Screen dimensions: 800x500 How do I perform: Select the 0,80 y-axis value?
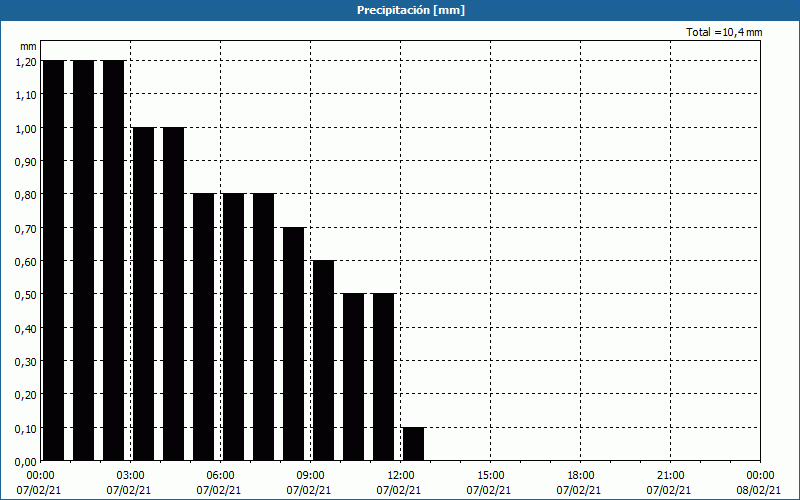(26, 194)
